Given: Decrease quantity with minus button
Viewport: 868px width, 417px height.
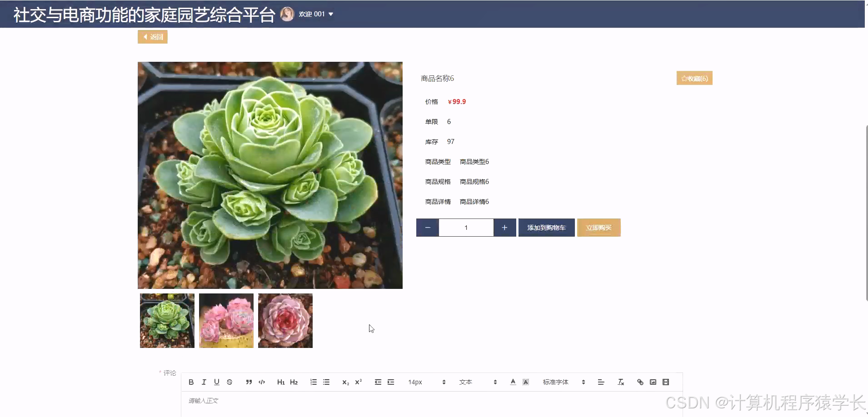Looking at the screenshot, I should pos(428,228).
